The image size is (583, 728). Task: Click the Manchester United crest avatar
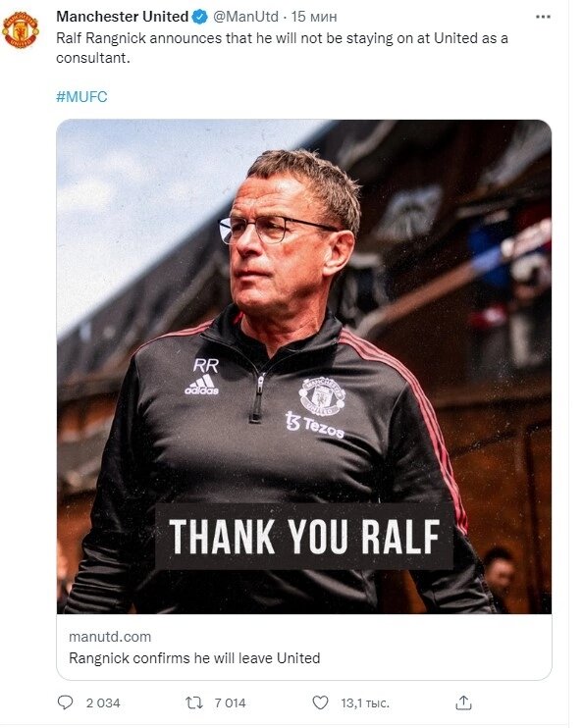(x=21, y=29)
